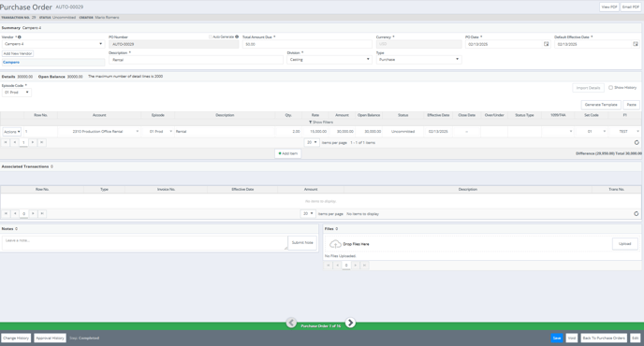Viewport: 644px width, 346px height.
Task: Click the Email PDF button
Action: (631, 7)
